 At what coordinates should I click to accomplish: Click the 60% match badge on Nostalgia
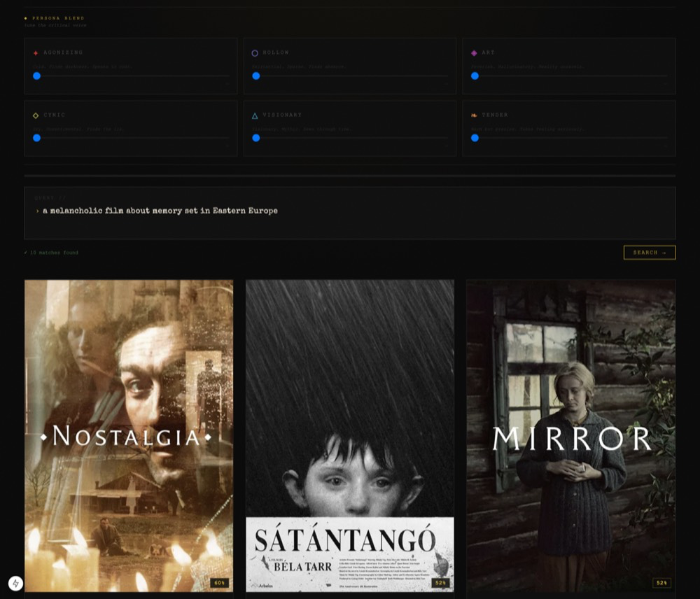(x=219, y=583)
